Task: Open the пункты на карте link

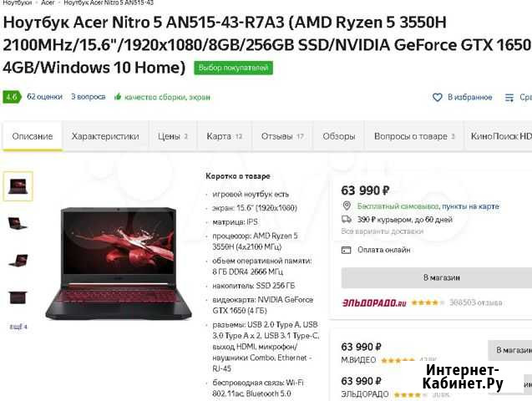Action: click(470, 206)
